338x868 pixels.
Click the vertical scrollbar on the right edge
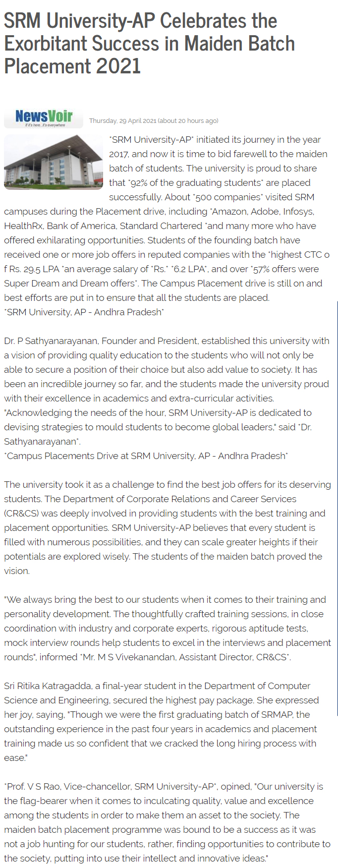click(337, 496)
